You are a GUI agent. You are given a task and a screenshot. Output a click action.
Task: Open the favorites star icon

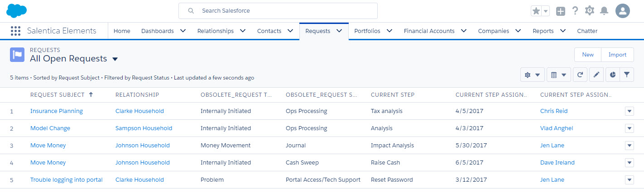pyautogui.click(x=536, y=11)
